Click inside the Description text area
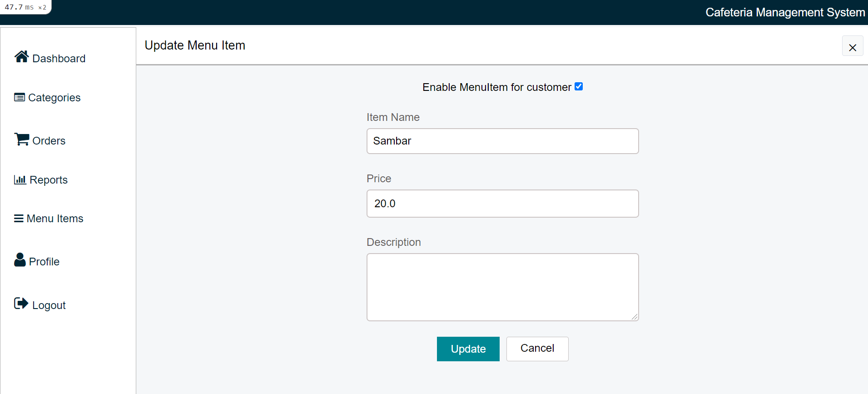Viewport: 868px width, 394px height. click(503, 287)
